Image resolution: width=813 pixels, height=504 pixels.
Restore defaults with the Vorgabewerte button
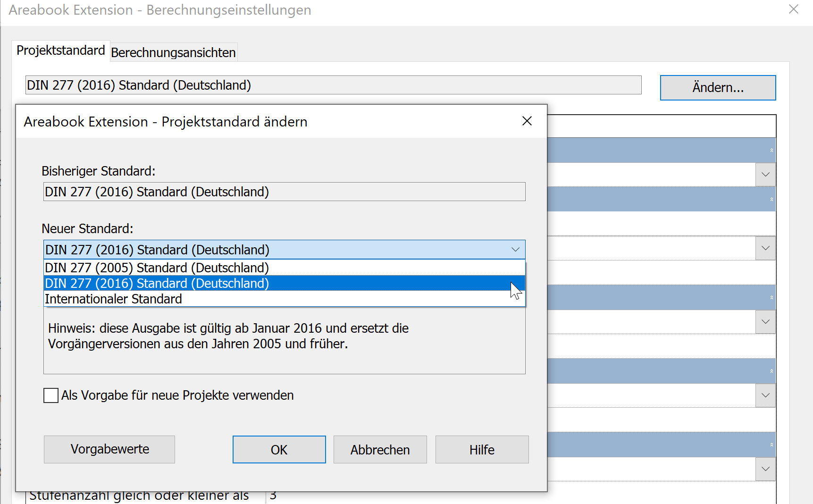[109, 449]
